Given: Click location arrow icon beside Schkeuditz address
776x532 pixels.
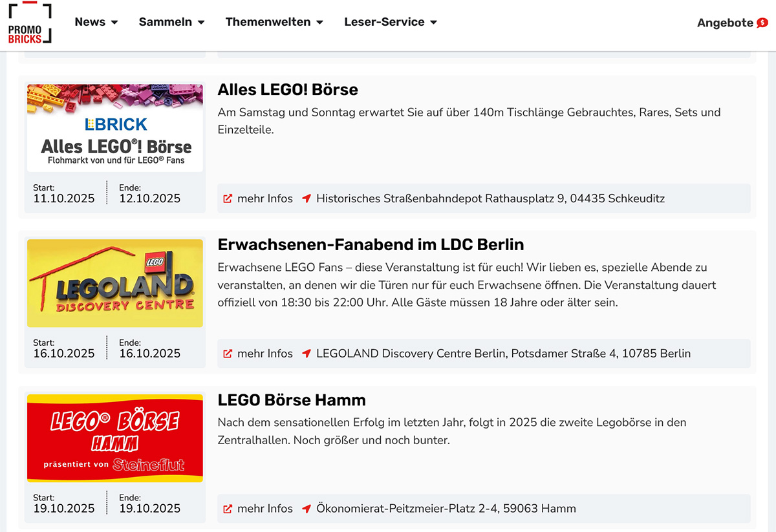Looking at the screenshot, I should click(x=307, y=198).
